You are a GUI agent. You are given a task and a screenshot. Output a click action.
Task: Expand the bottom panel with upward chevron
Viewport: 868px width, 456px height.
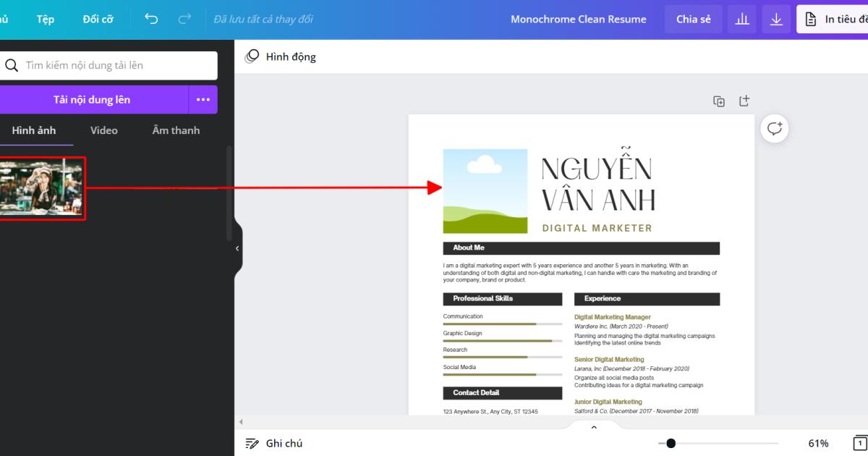[593, 426]
